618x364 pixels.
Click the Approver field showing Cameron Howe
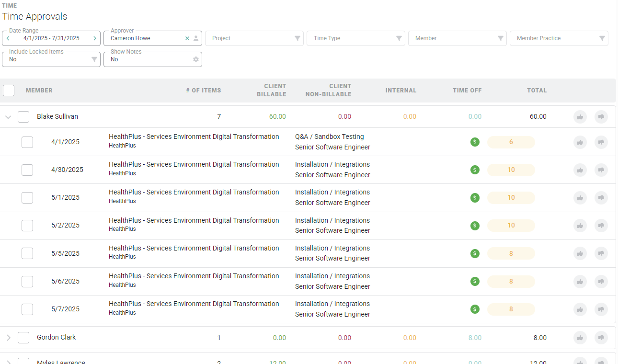[x=153, y=38]
